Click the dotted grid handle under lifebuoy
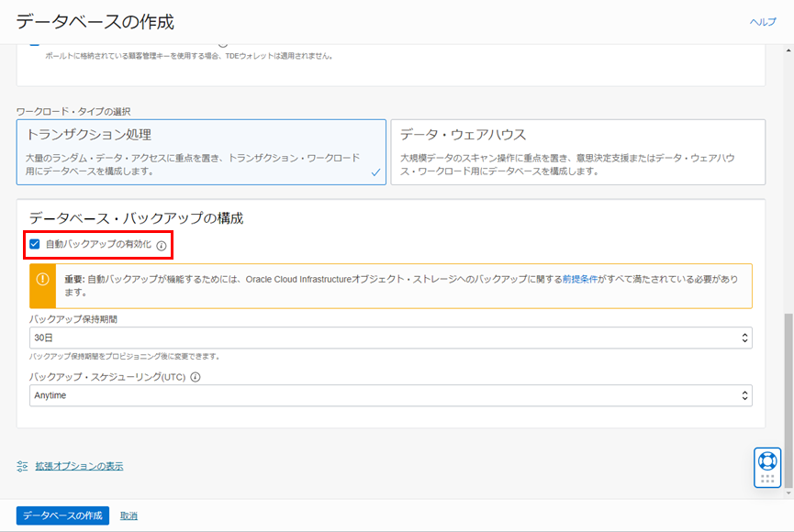The height and width of the screenshot is (532, 794). 767,479
